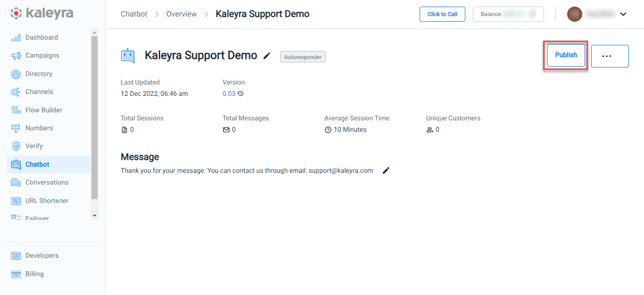This screenshot has height=295, width=644.
Task: Click the Total Messages envelope icon
Action: [x=226, y=130]
